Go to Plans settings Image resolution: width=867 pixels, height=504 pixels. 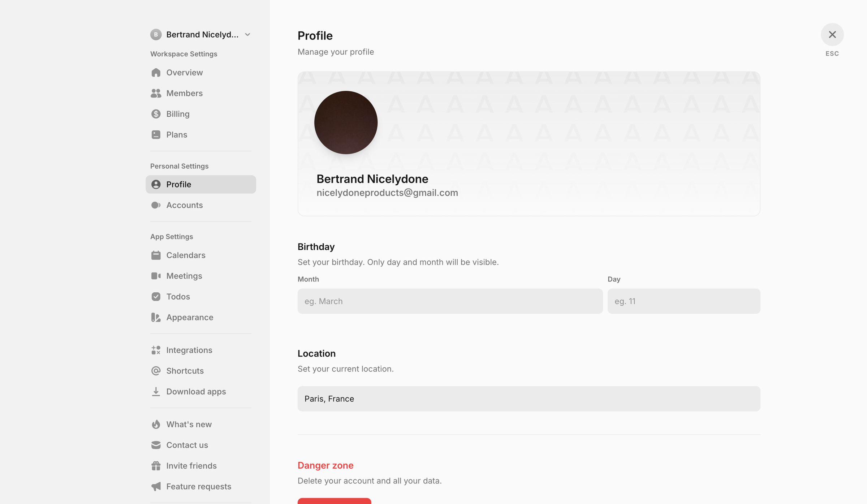pos(200,134)
